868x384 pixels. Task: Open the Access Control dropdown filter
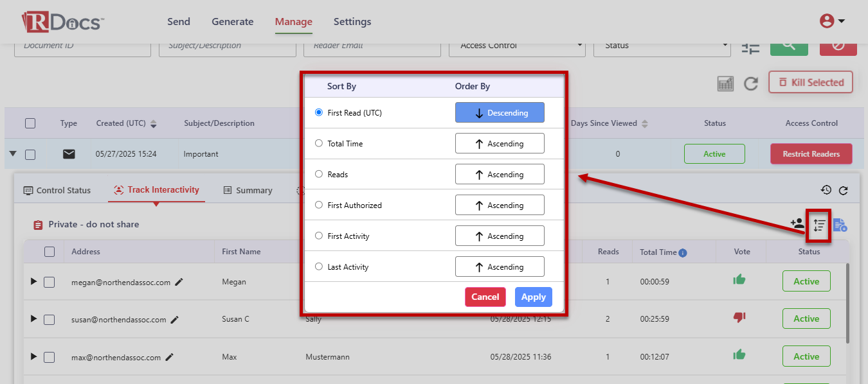coord(516,46)
